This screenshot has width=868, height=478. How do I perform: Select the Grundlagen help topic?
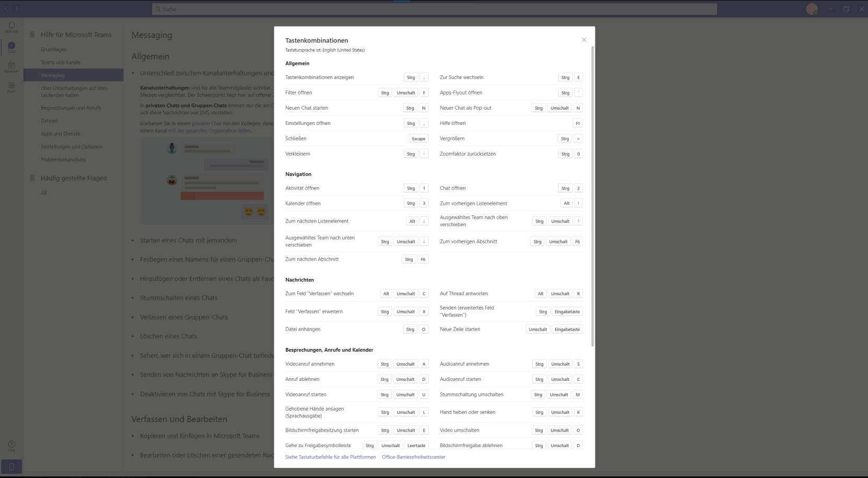pos(53,49)
